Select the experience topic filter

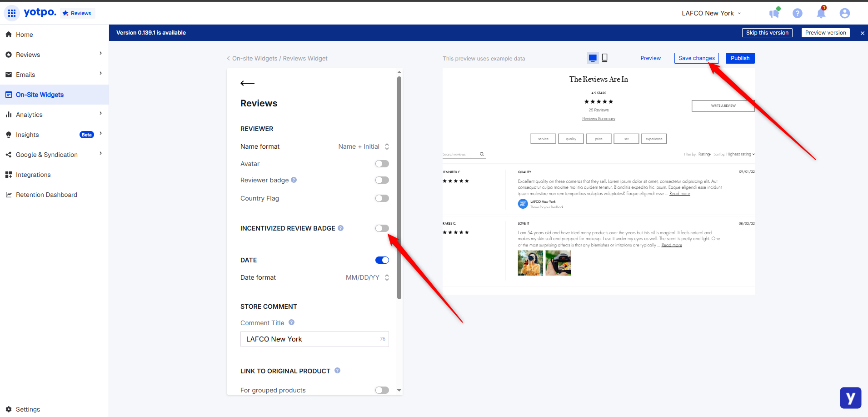click(654, 139)
